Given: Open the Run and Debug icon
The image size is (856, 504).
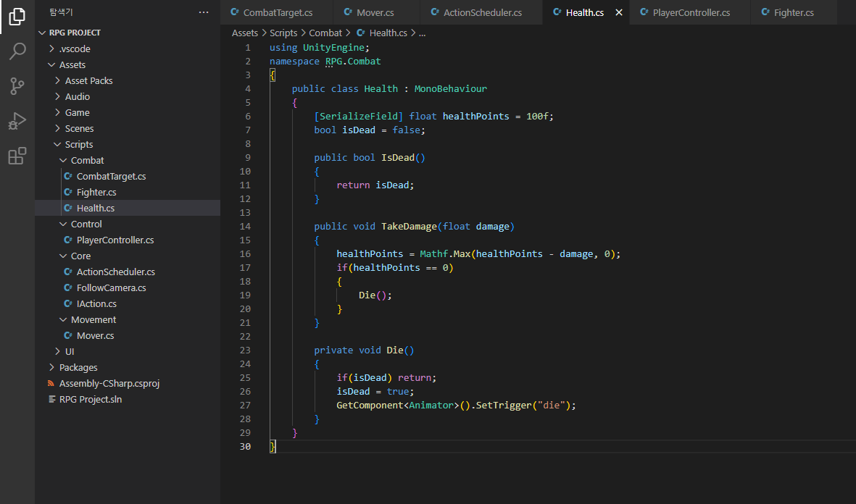Looking at the screenshot, I should [17, 121].
